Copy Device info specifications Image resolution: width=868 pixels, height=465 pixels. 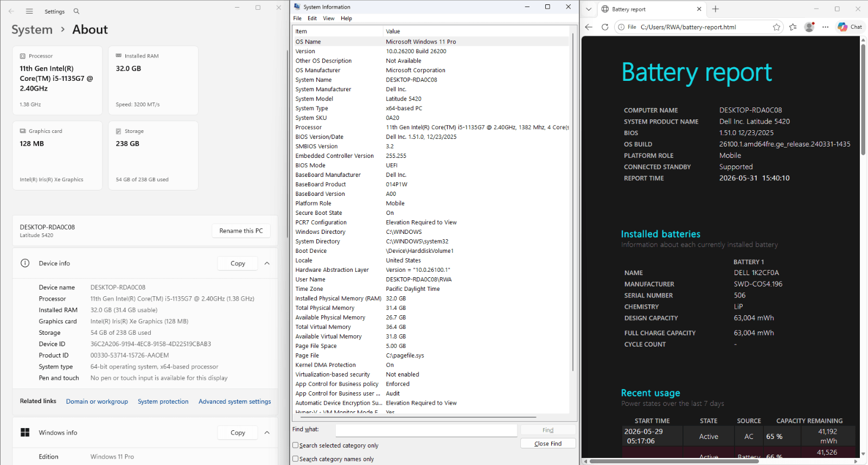click(x=238, y=263)
